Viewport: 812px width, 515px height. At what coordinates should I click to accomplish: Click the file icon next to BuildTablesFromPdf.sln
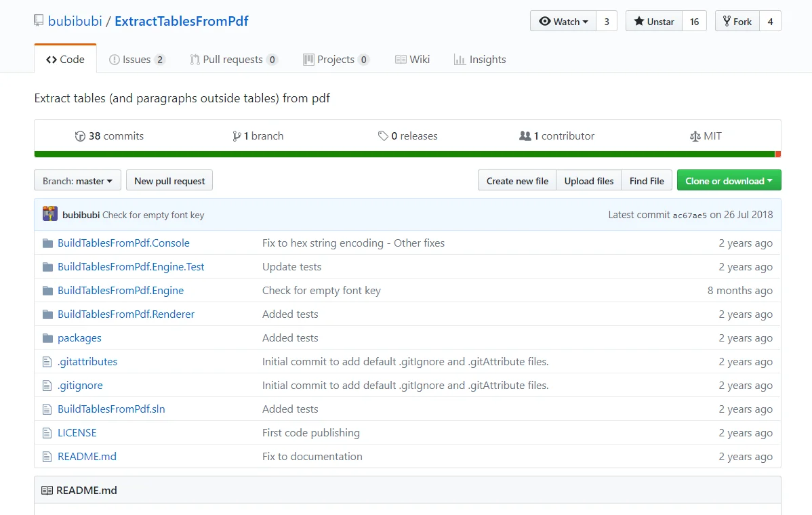point(47,409)
